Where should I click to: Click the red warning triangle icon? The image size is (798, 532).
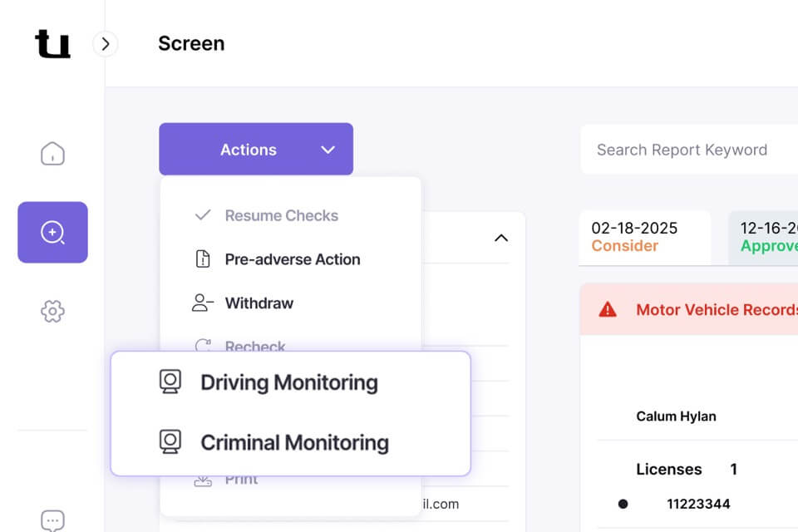point(608,310)
